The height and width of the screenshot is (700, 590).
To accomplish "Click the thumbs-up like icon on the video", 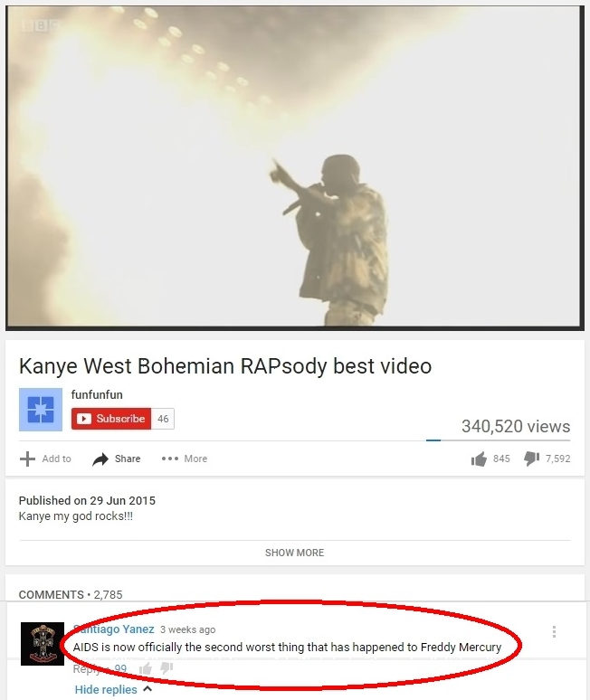I will 479,459.
